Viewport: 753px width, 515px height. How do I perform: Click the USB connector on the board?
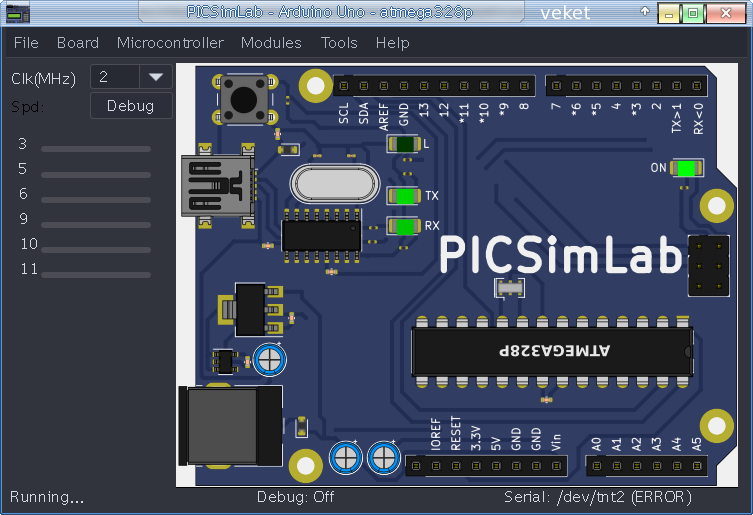click(217, 185)
